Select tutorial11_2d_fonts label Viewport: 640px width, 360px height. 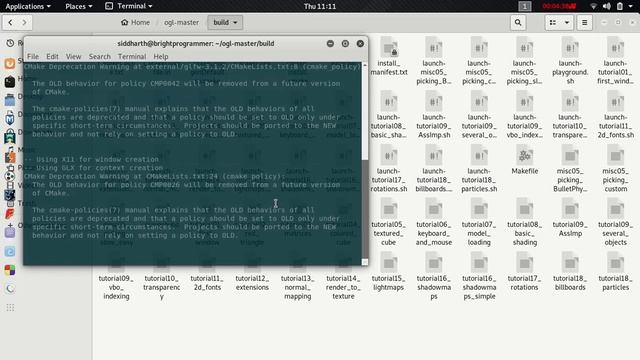(x=207, y=283)
